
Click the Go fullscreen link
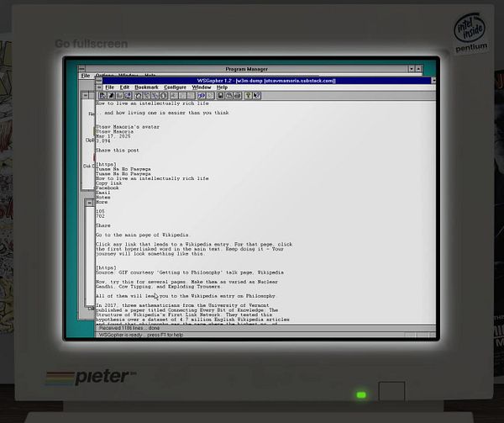coord(92,44)
